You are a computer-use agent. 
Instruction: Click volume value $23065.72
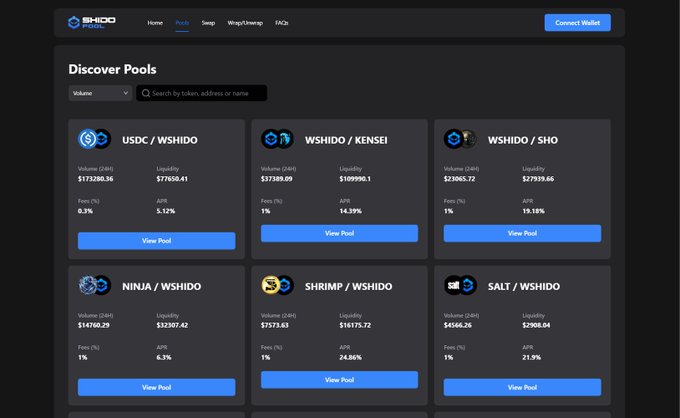click(x=459, y=179)
